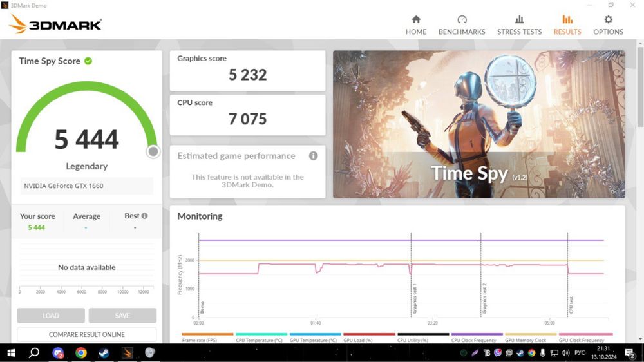The width and height of the screenshot is (644, 362).
Task: Click the LOAD button
Action: 51,316
